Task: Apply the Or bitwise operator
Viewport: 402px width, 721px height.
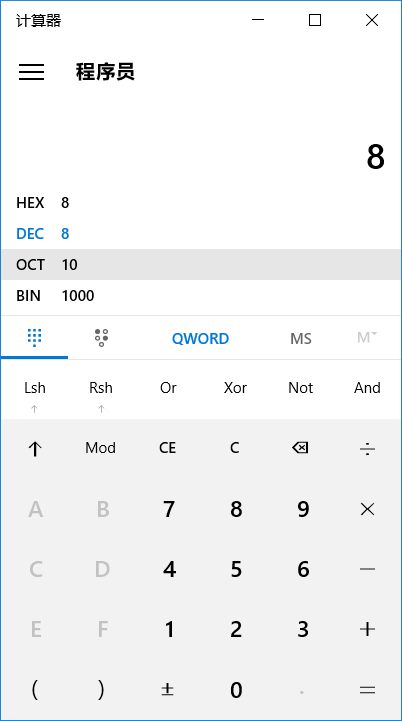Action: [168, 389]
